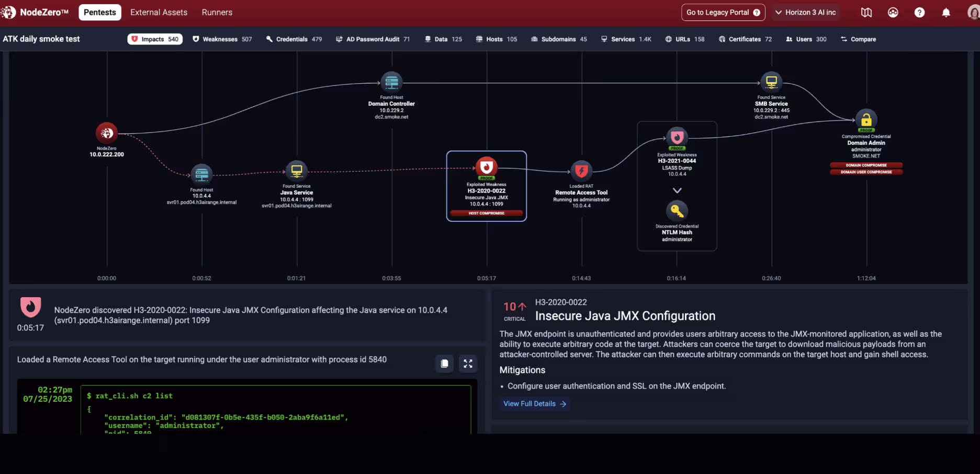Expand the chevron under the LSASS Dump node
Screen dimensions: 980x474
click(677, 190)
